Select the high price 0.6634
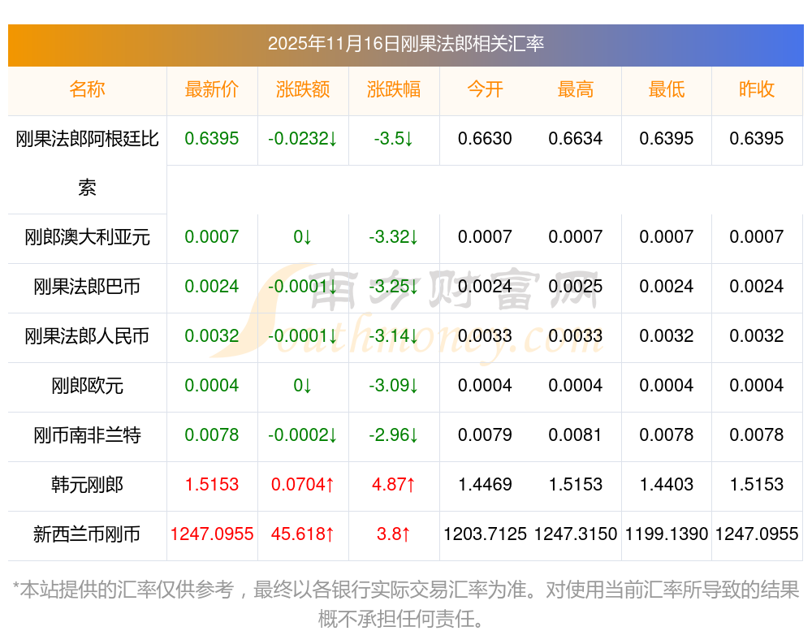This screenshot has height=644, width=812. [x=576, y=139]
